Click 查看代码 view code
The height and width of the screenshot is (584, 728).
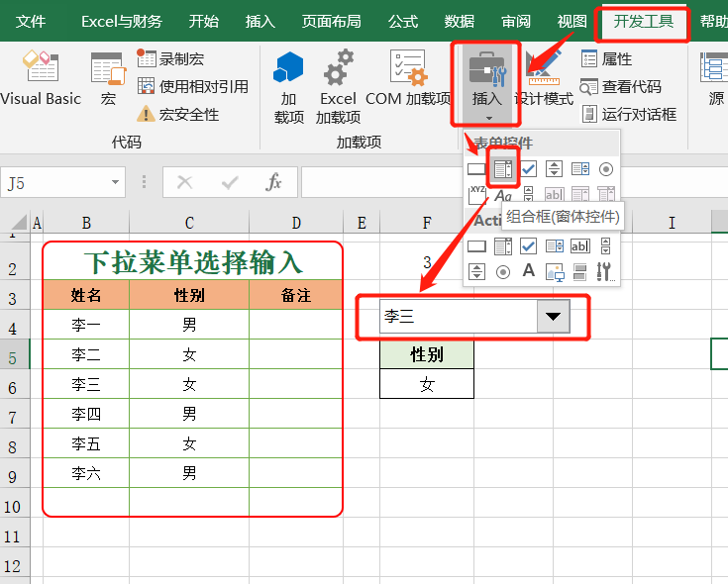coord(621,87)
